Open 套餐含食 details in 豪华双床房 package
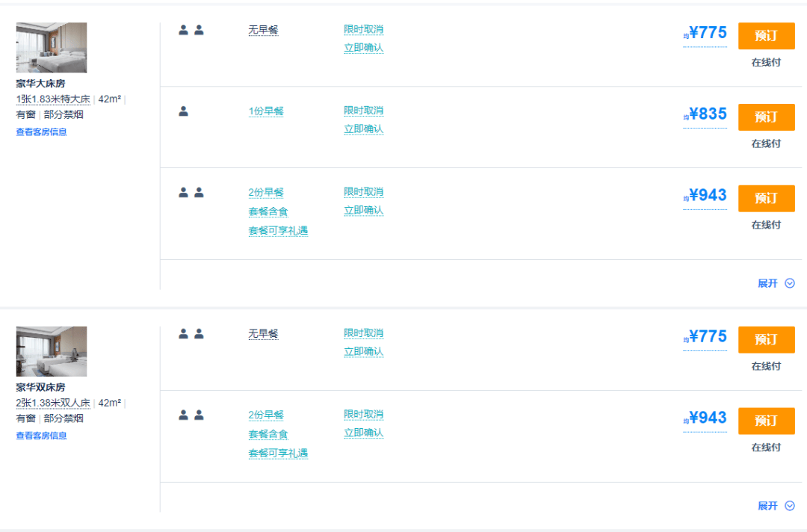The image size is (807, 532). pyautogui.click(x=268, y=434)
